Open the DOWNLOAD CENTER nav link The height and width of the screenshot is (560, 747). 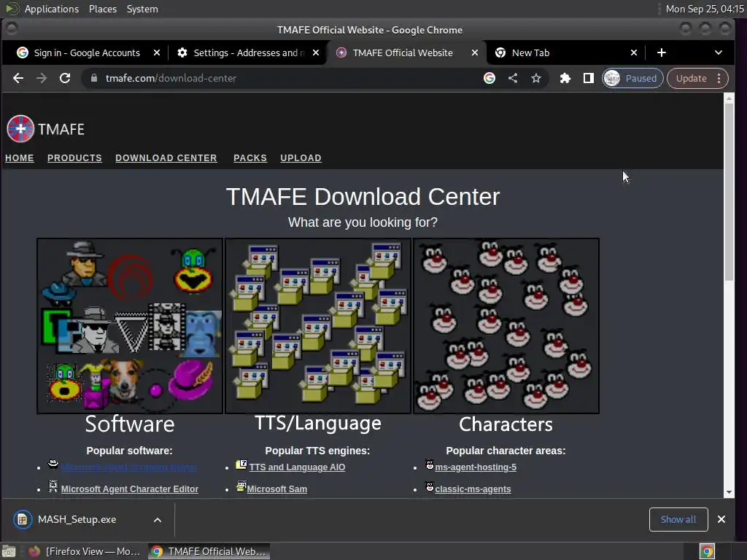166,158
